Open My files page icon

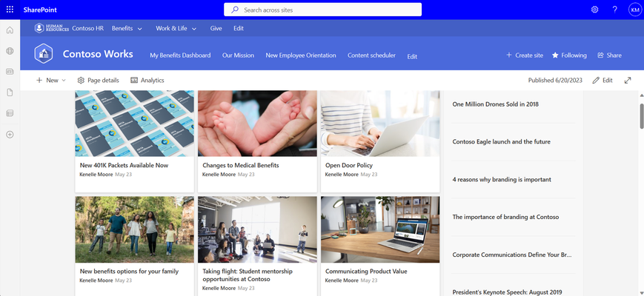10,92
